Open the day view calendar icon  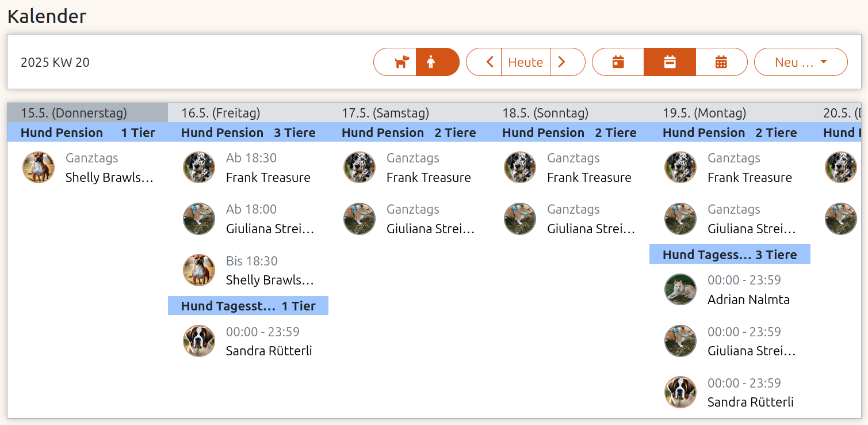618,62
